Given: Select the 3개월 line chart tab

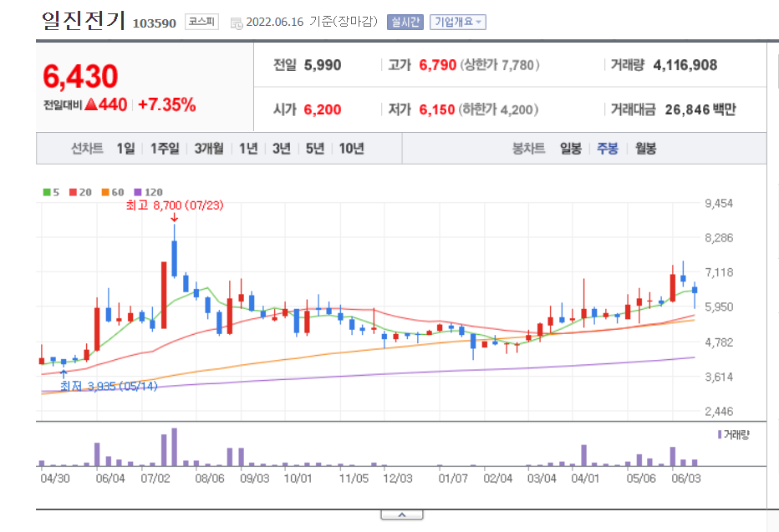Looking at the screenshot, I should [x=209, y=149].
